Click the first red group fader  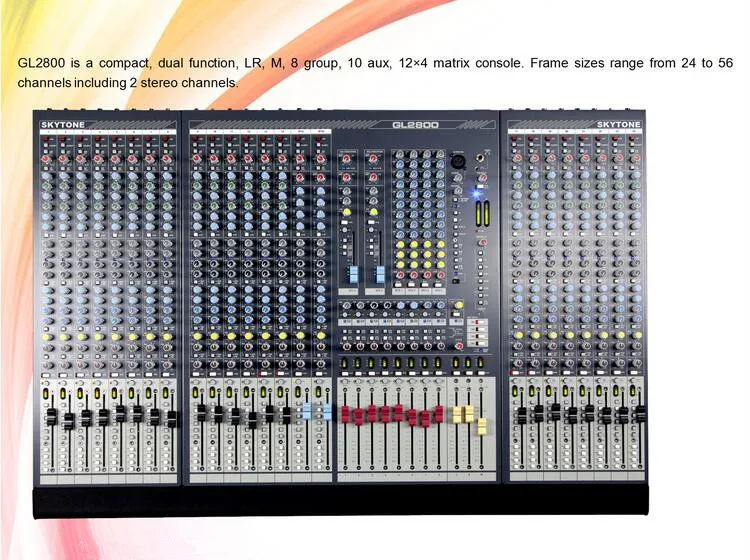pyautogui.click(x=345, y=414)
